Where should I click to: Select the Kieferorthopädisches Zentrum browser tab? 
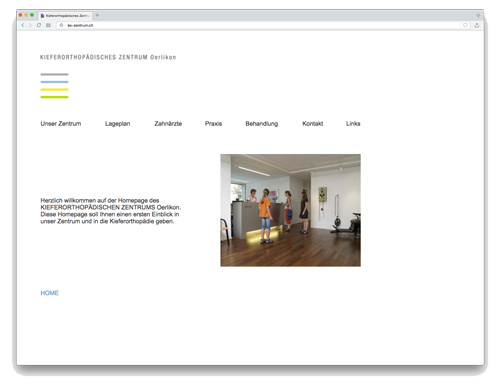66,16
